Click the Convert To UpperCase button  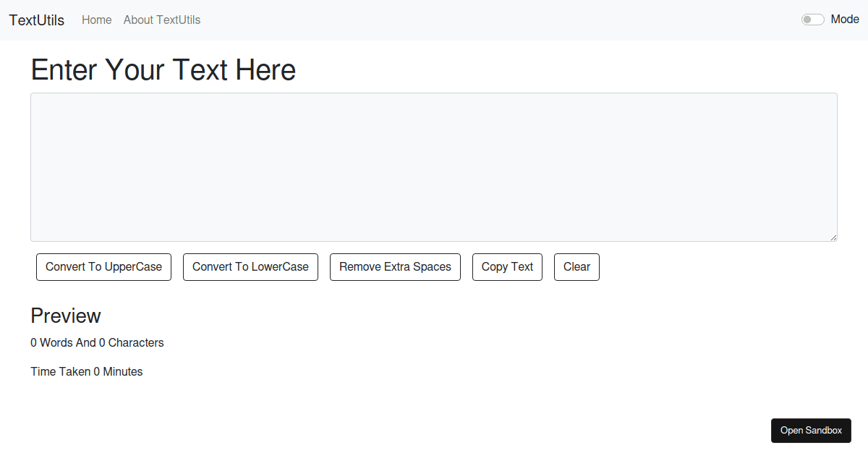point(103,266)
